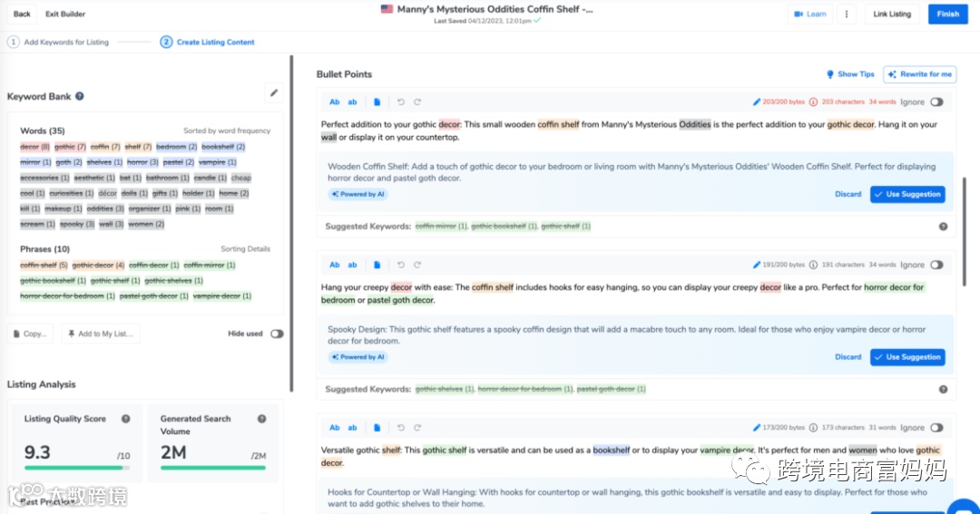Click the Link Listing button
Image resolution: width=980 pixels, height=514 pixels.
892,14
